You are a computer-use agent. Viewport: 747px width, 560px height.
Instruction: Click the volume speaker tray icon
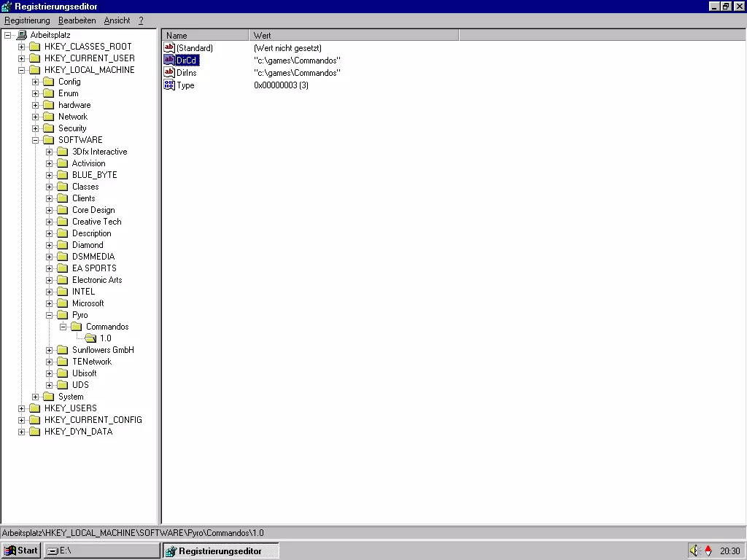click(x=695, y=551)
